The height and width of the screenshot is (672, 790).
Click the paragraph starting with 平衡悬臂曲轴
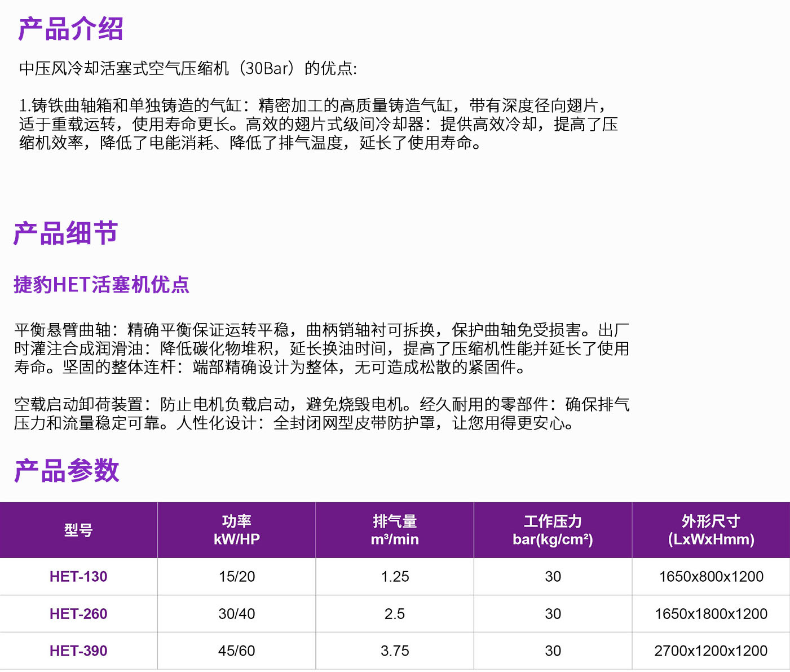(321, 348)
